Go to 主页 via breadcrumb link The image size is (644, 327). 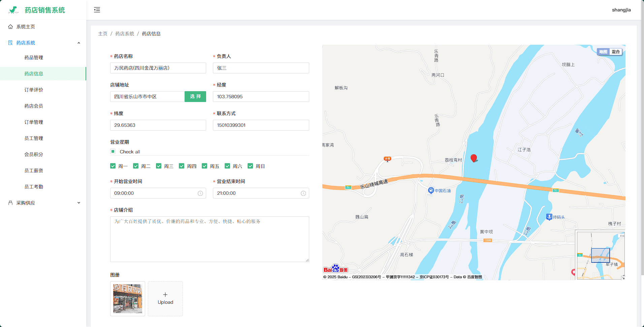103,34
